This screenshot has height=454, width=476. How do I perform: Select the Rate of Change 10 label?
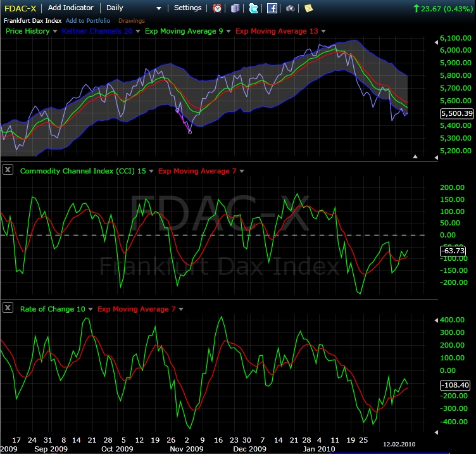click(53, 309)
